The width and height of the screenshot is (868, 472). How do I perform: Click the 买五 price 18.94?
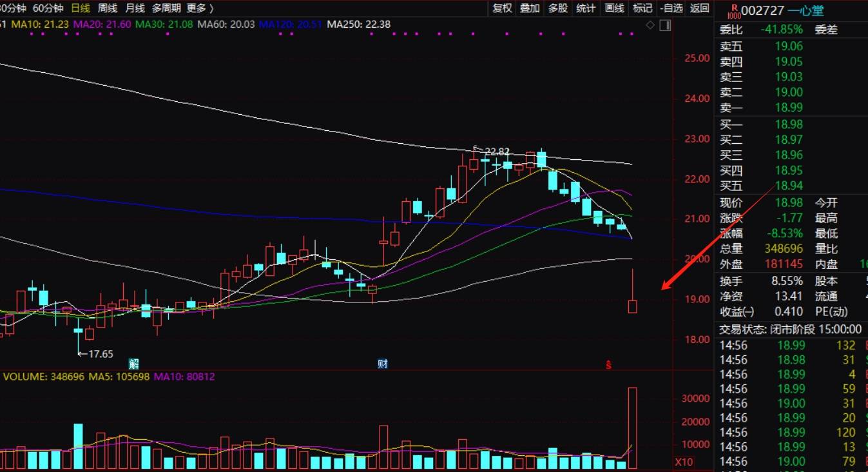789,186
